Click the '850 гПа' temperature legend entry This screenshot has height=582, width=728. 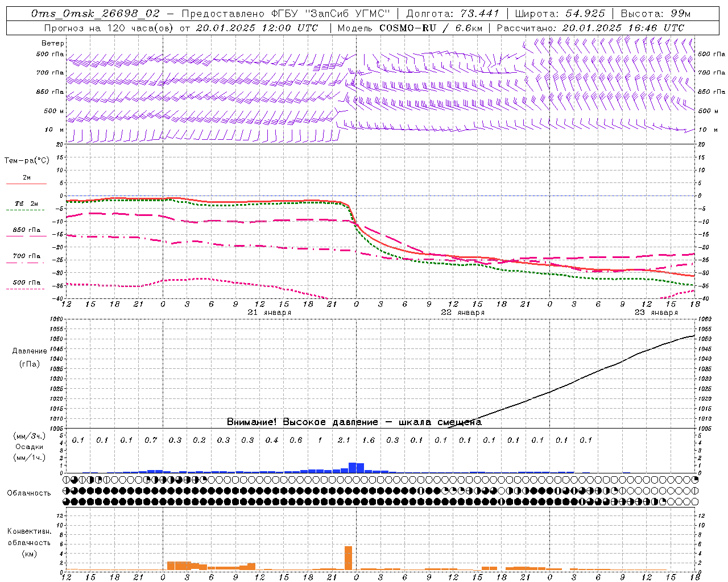pos(27,230)
